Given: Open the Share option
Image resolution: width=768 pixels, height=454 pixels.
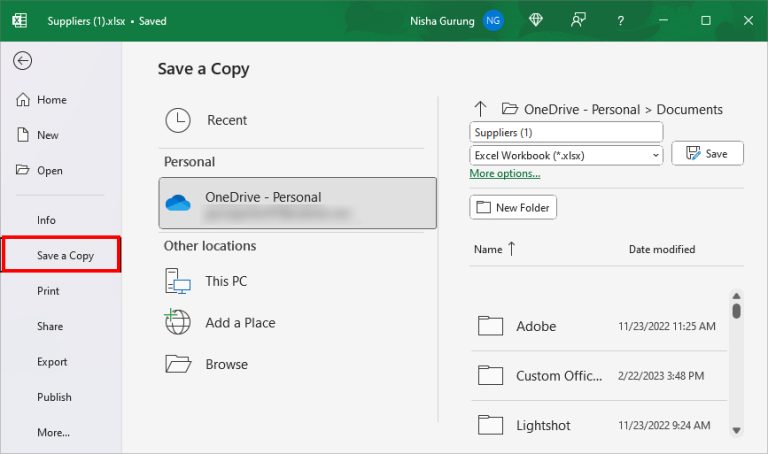Looking at the screenshot, I should [x=50, y=326].
